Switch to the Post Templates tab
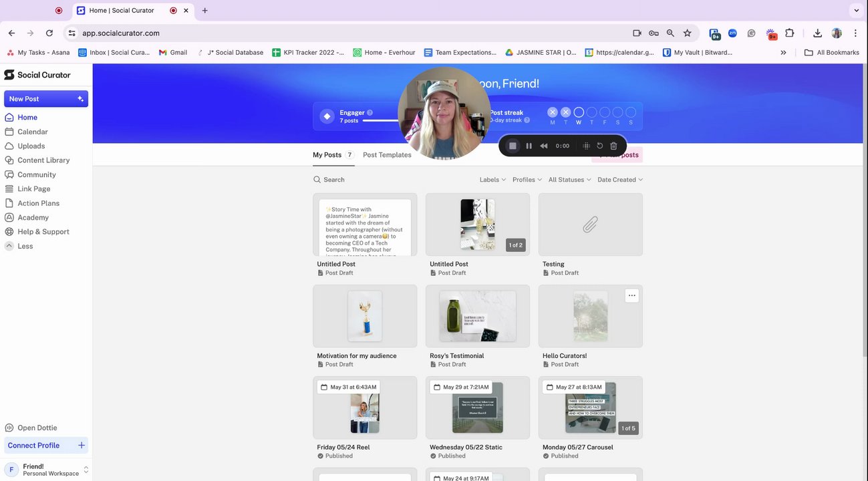Screen dimensions: 868x481 [387, 155]
